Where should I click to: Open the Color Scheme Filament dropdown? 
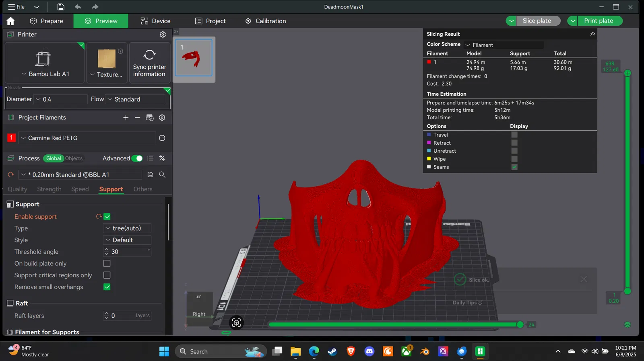tap(503, 45)
